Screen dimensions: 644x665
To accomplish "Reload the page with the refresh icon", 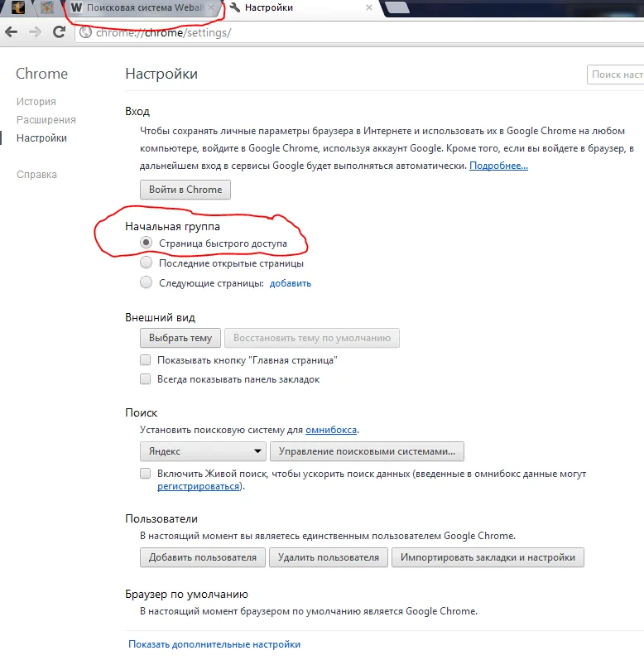I will click(x=59, y=31).
